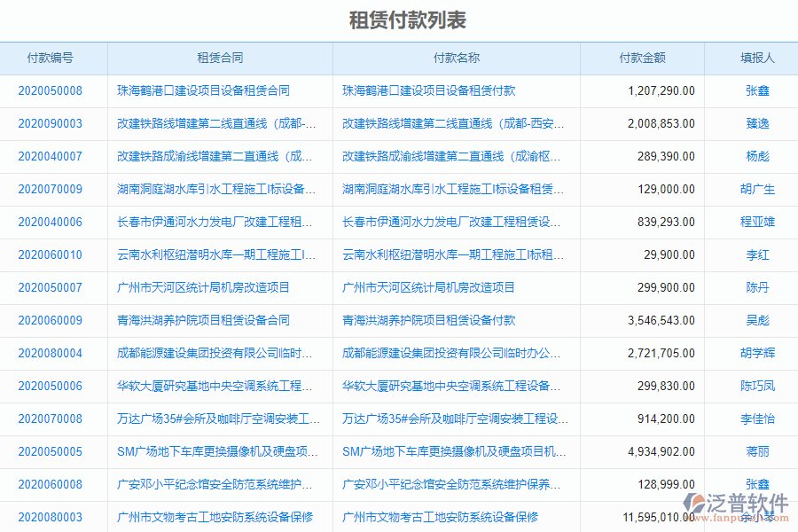
Task: Click the 付款金额 column header
Action: [642, 58]
